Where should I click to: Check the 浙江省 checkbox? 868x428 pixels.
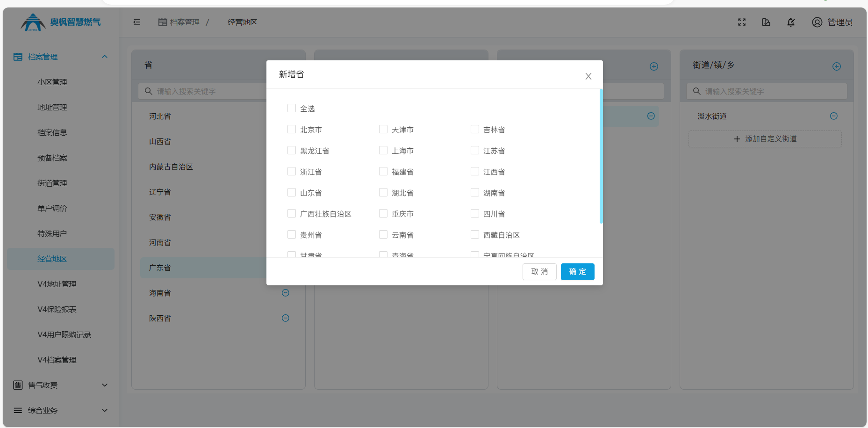(x=292, y=171)
